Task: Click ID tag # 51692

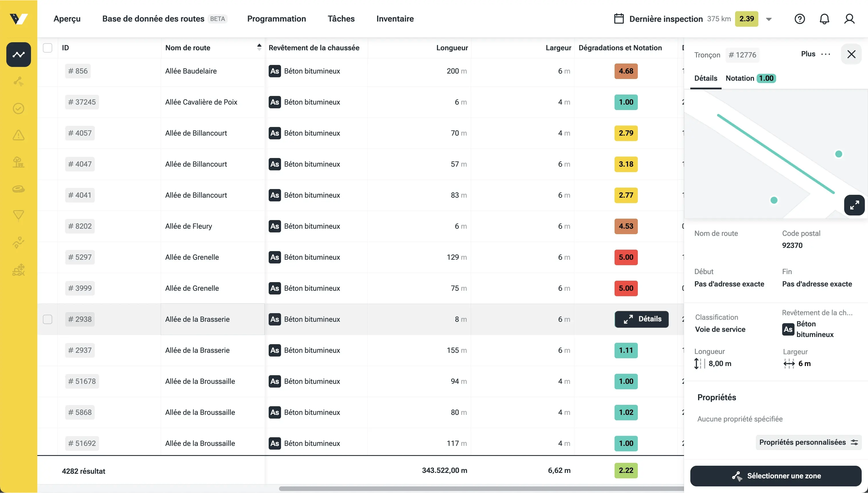Action: [x=82, y=444]
